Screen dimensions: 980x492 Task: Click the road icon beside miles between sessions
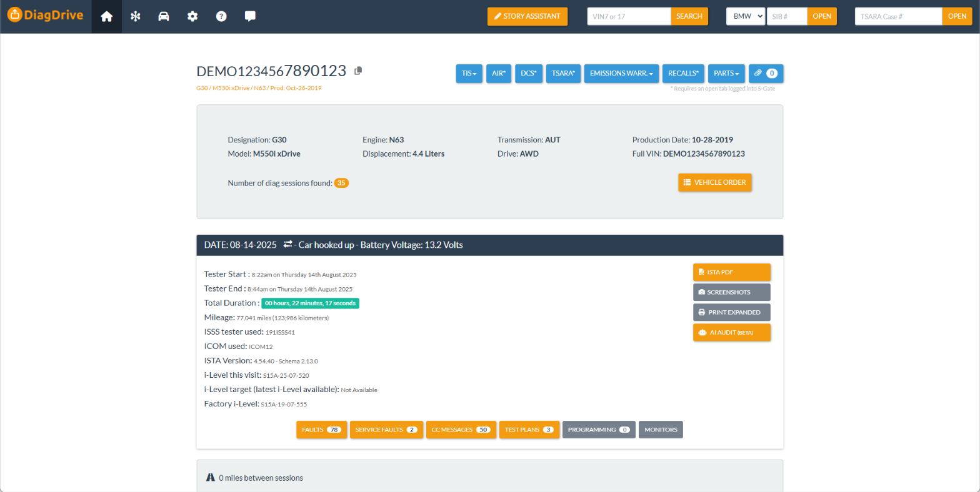(x=211, y=478)
